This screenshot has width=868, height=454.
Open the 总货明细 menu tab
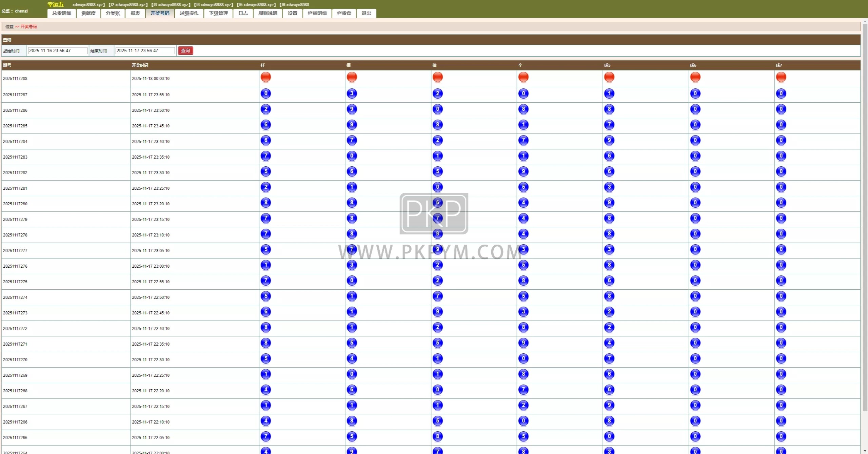(x=62, y=13)
